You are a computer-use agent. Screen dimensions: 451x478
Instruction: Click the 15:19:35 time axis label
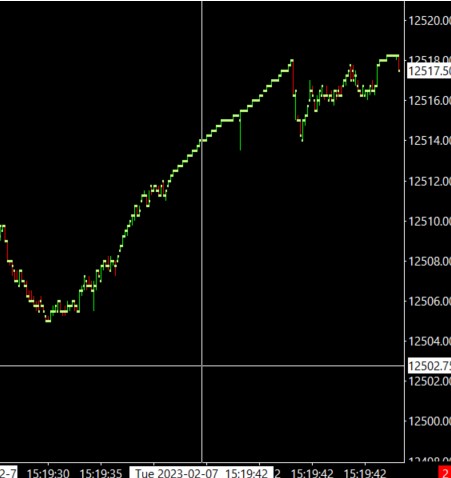coord(101,473)
